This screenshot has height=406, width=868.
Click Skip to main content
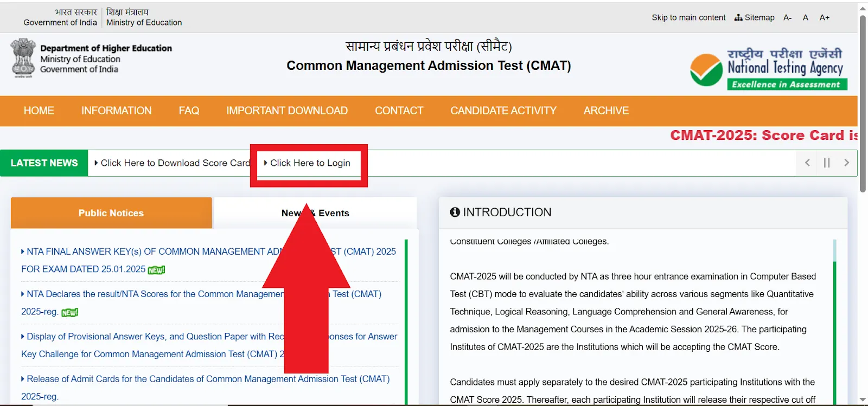click(688, 17)
